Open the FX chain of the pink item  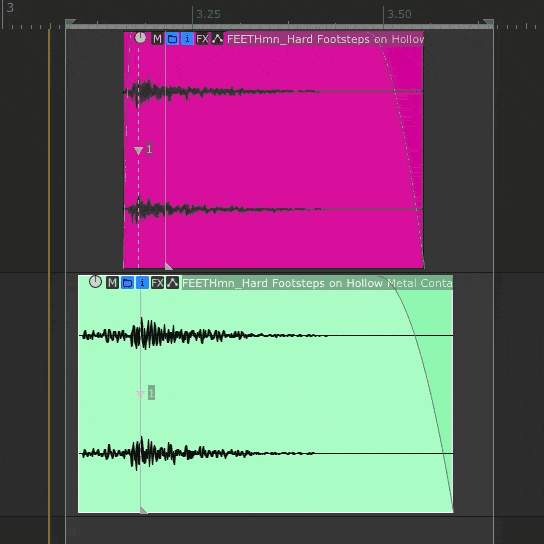click(x=202, y=39)
